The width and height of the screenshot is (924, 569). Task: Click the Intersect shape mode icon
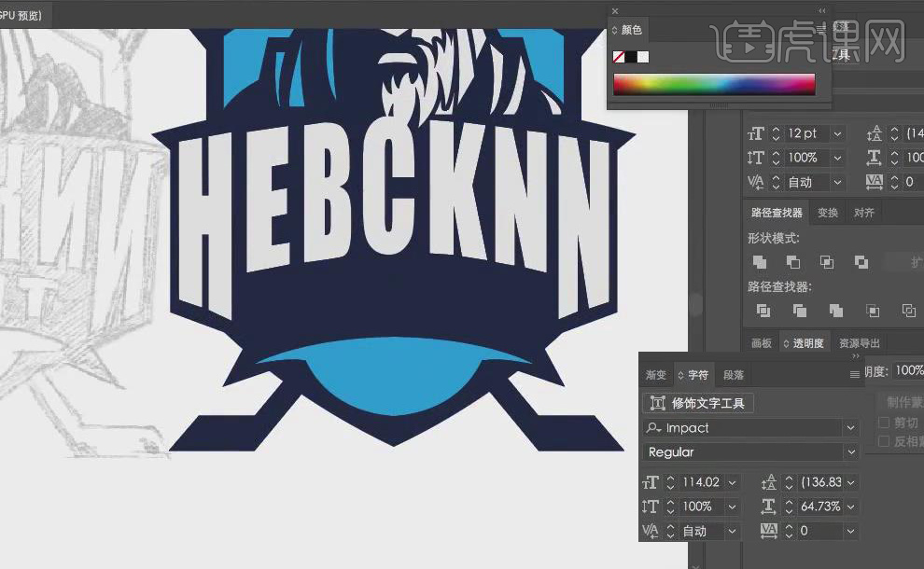point(827,262)
